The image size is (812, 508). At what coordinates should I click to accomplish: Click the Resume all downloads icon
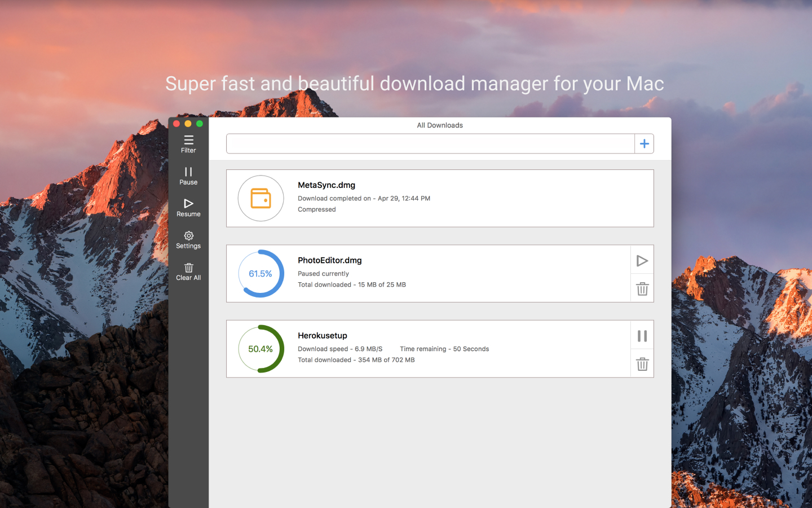click(x=188, y=203)
